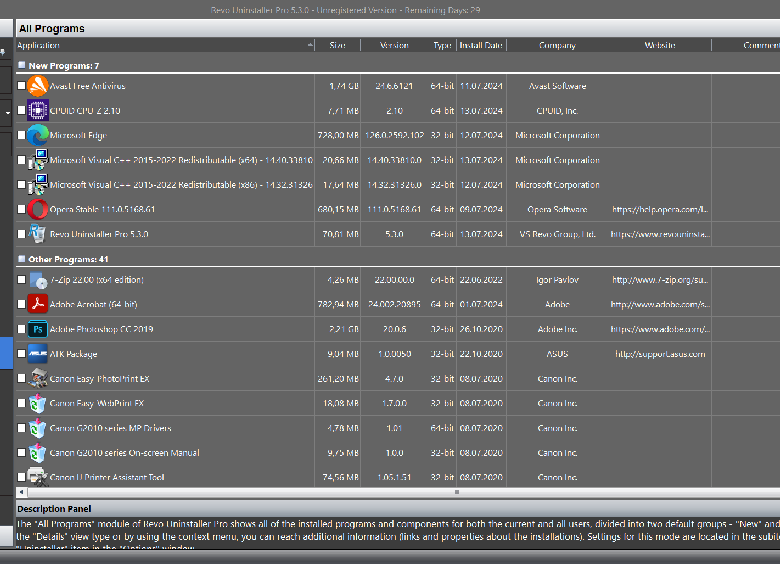Click the Revo Uninstaller Pro icon
This screenshot has height=564, width=780.
coord(37,234)
